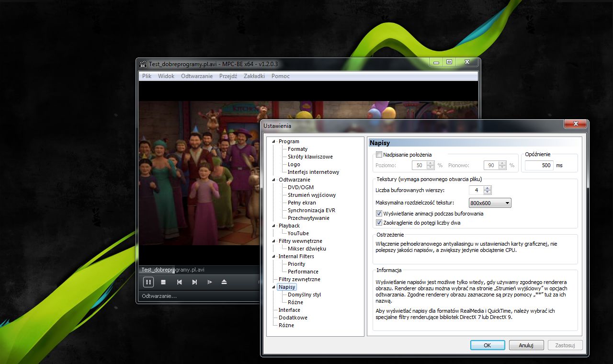Click the eject/open file icon

224,282
